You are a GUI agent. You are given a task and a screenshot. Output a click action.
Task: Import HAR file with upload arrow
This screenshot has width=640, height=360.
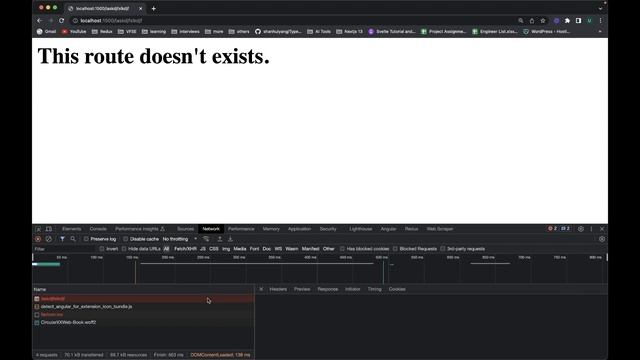[x=220, y=239]
